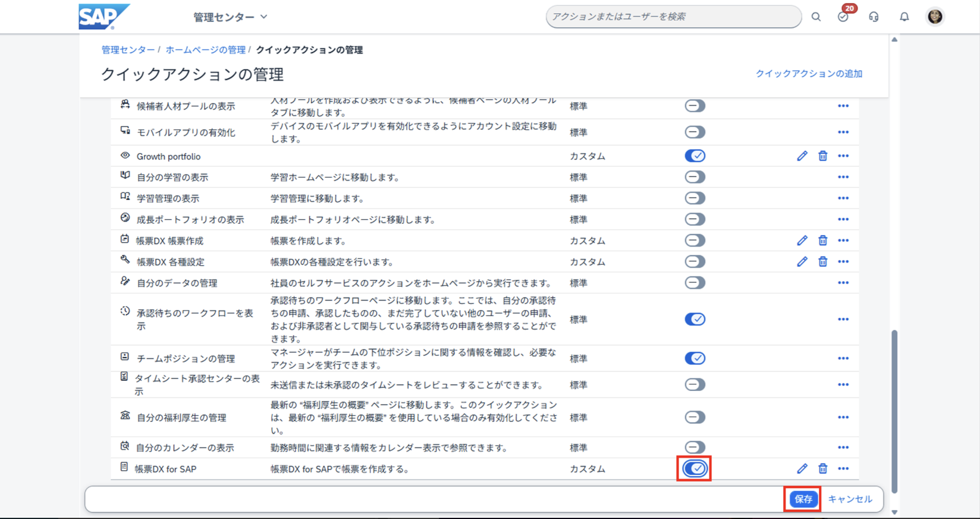The height and width of the screenshot is (519, 980).
Task: Turn off the チームポジションの管理 toggle
Action: (695, 358)
